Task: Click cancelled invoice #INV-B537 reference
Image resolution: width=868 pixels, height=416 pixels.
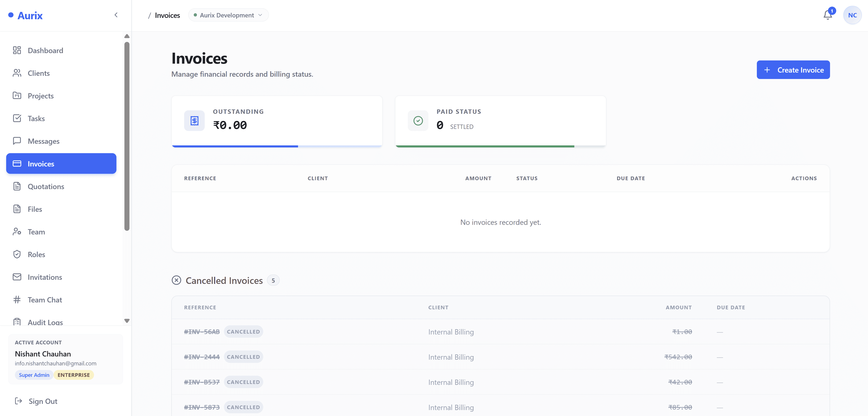Action: pos(202,382)
